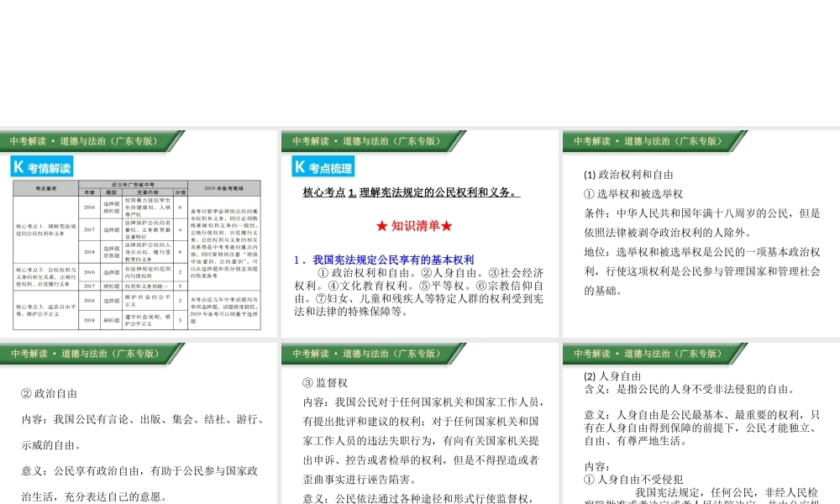Select the underlined heading 核心考点 1. 理解宪法规定的公民权利和义务
This screenshot has height=504, width=840.
(x=412, y=192)
